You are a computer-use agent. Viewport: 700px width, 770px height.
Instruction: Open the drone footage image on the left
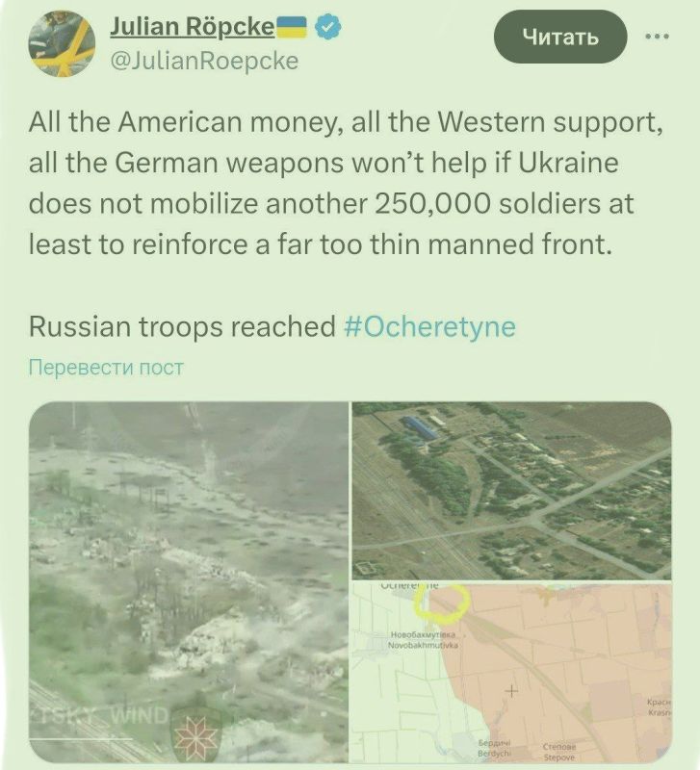tap(189, 582)
